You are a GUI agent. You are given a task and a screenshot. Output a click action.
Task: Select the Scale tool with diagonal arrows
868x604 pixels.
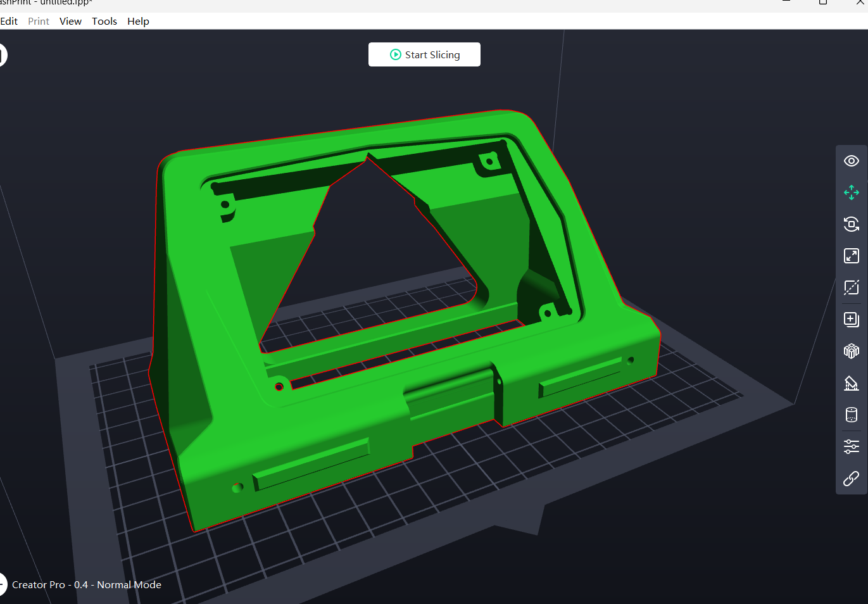point(852,256)
